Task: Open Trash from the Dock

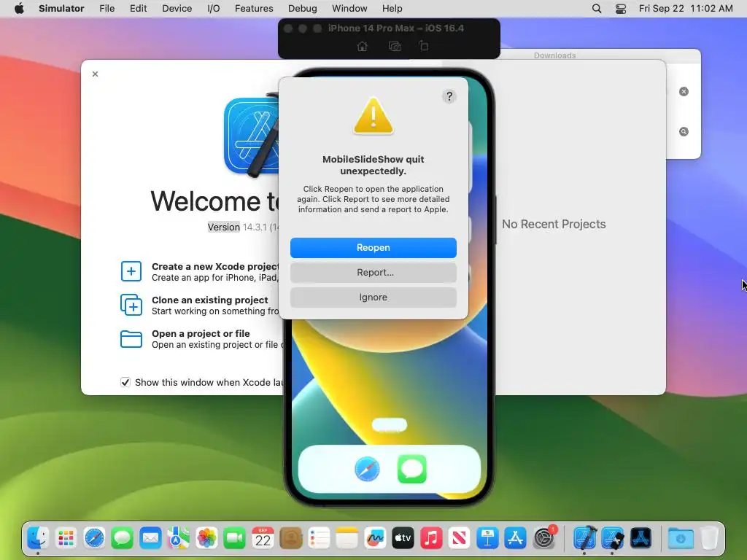Action: pyautogui.click(x=709, y=538)
